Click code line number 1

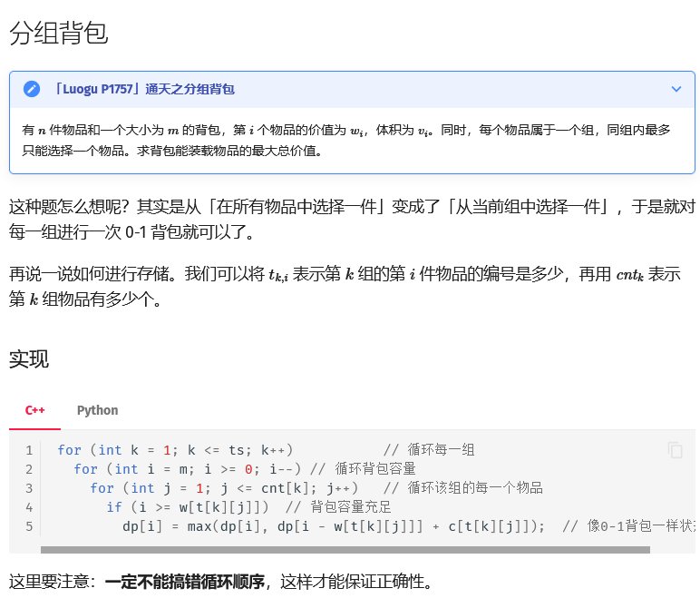click(29, 450)
